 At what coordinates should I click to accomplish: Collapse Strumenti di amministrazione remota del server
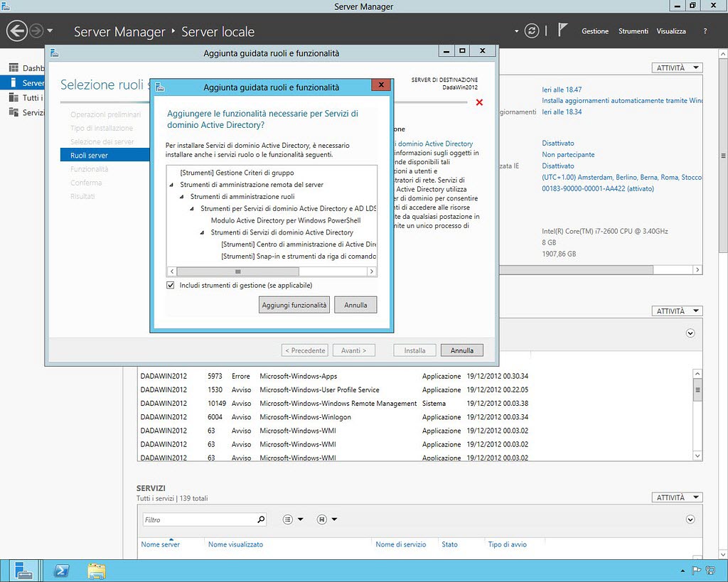coord(171,185)
